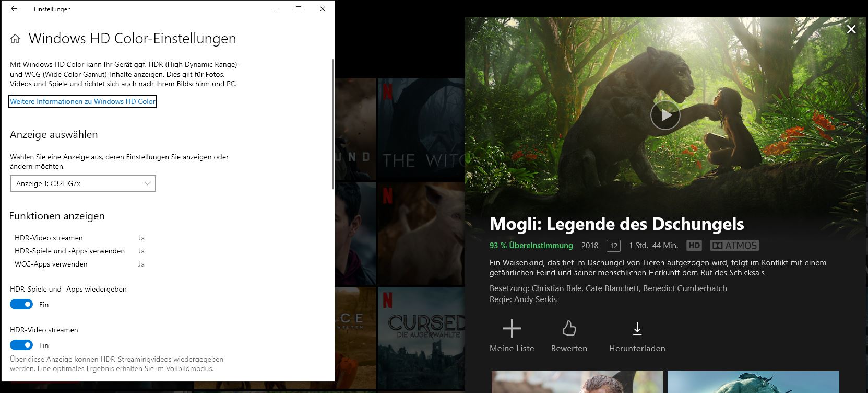Click the age rating 12 badge
This screenshot has height=393, width=868.
(x=613, y=246)
